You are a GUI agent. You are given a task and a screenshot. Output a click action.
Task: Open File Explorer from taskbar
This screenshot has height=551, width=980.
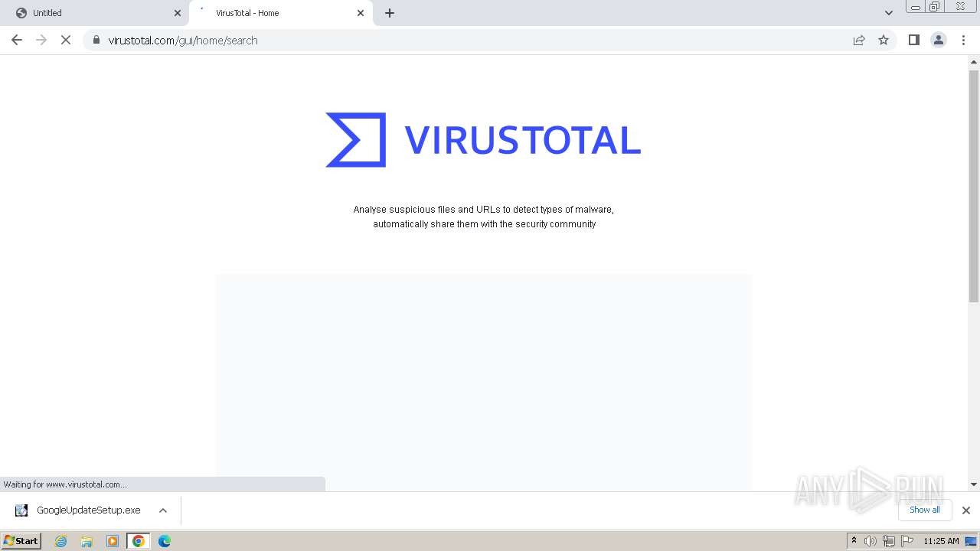point(87,541)
